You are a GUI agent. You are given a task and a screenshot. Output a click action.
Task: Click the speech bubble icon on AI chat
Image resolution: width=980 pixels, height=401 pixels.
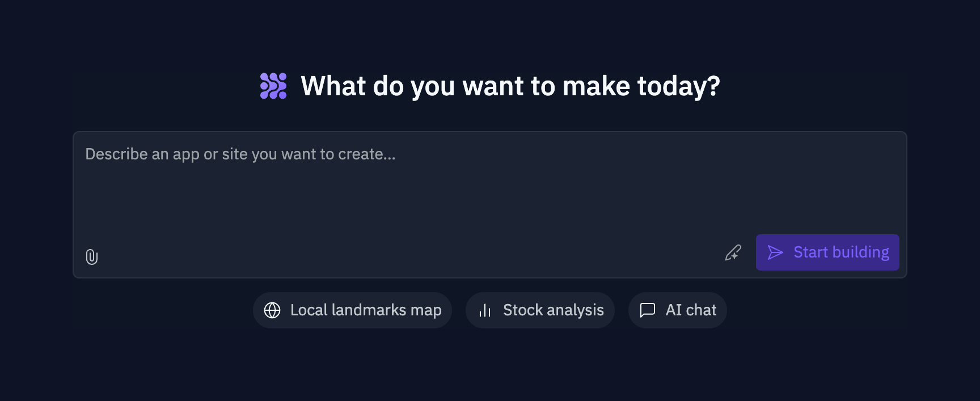tap(648, 310)
